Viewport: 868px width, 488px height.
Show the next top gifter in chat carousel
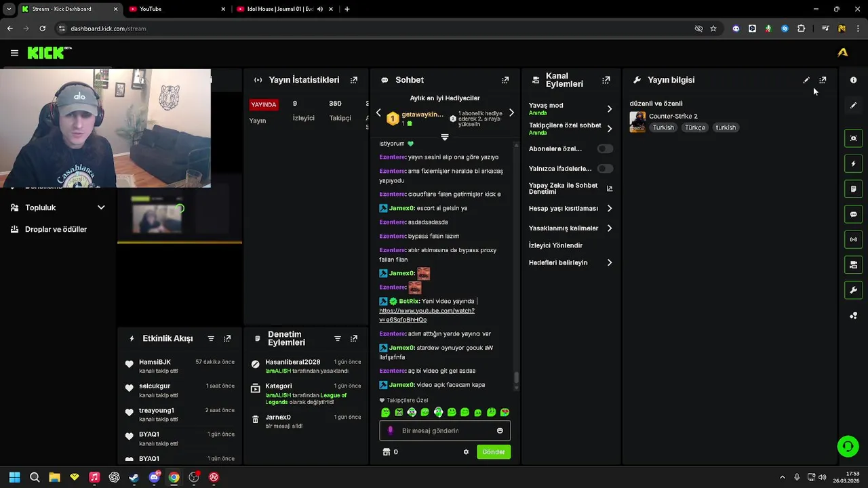click(511, 113)
